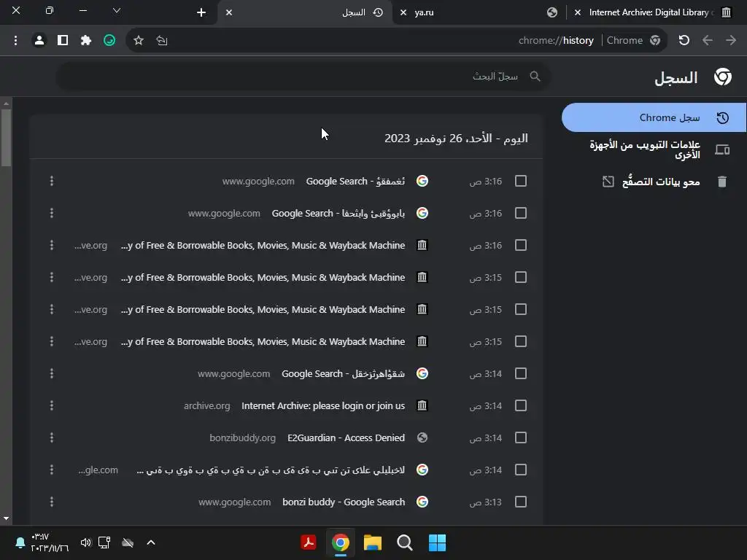Open a new tab with the plus button

point(201,12)
